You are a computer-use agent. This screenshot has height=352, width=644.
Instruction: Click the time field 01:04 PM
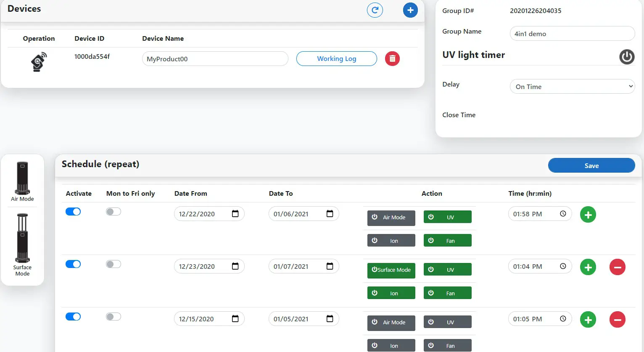pyautogui.click(x=540, y=266)
